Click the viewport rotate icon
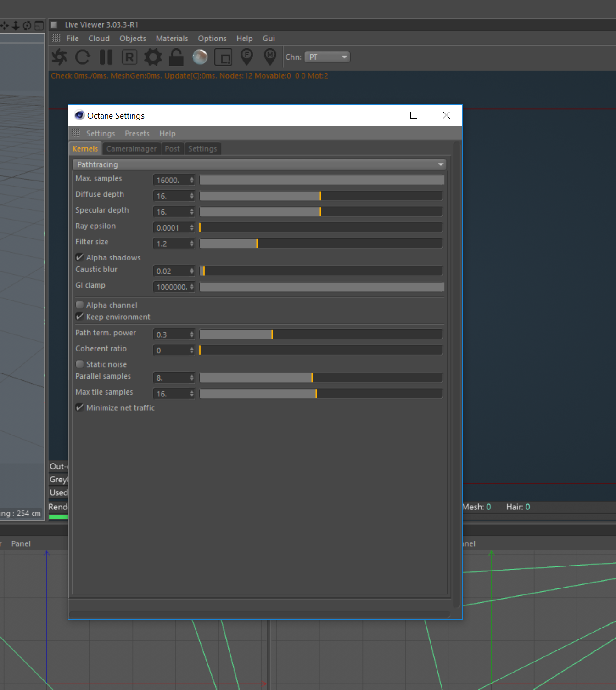 point(27,25)
